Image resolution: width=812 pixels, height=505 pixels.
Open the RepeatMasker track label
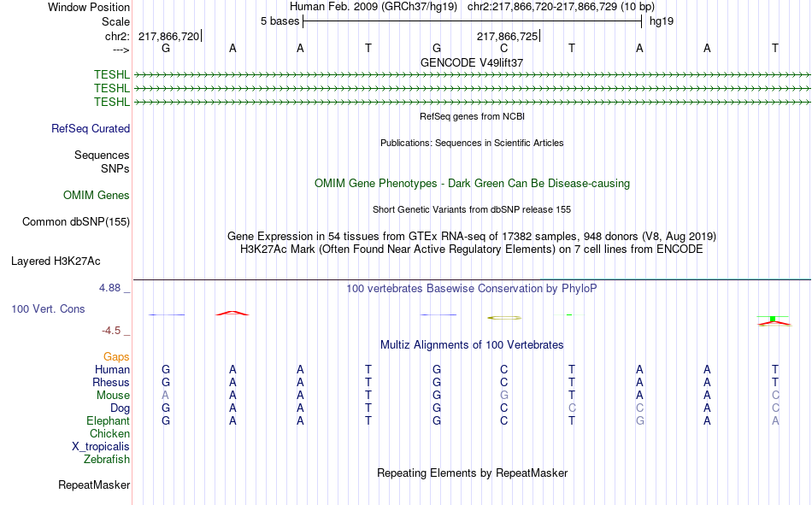pyautogui.click(x=94, y=484)
